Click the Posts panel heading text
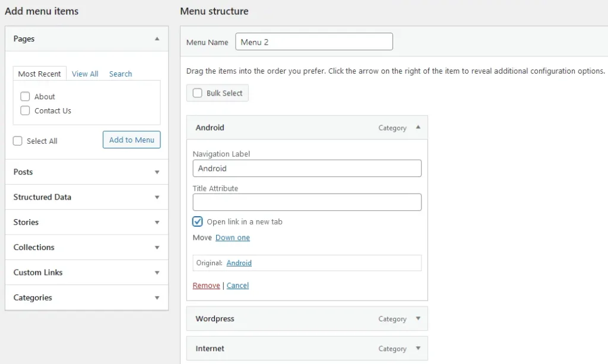 pos(23,172)
